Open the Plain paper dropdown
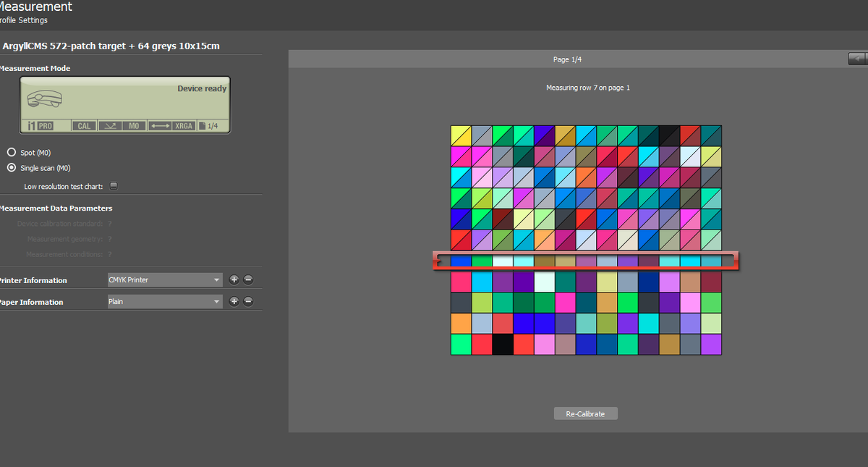The height and width of the screenshot is (467, 868). click(165, 302)
